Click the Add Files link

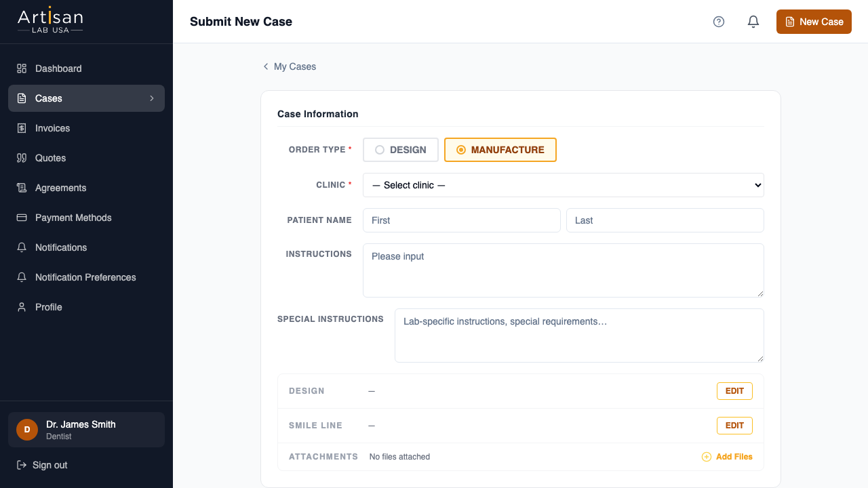(727, 457)
